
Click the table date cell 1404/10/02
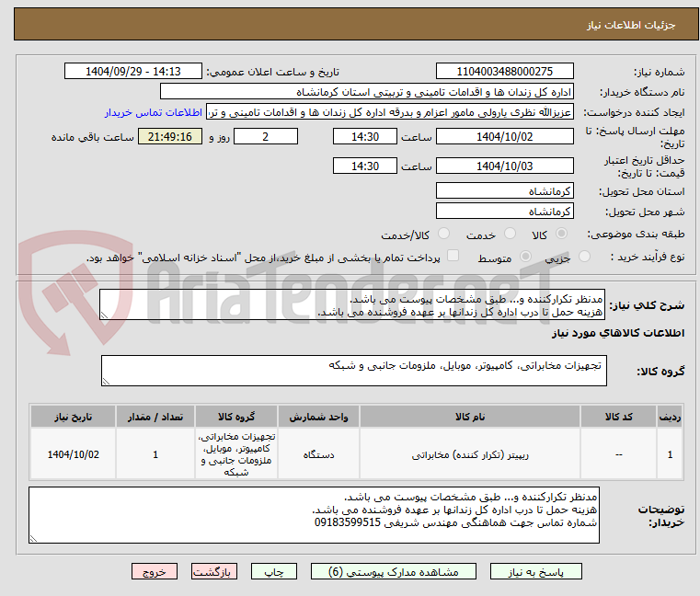tap(74, 454)
